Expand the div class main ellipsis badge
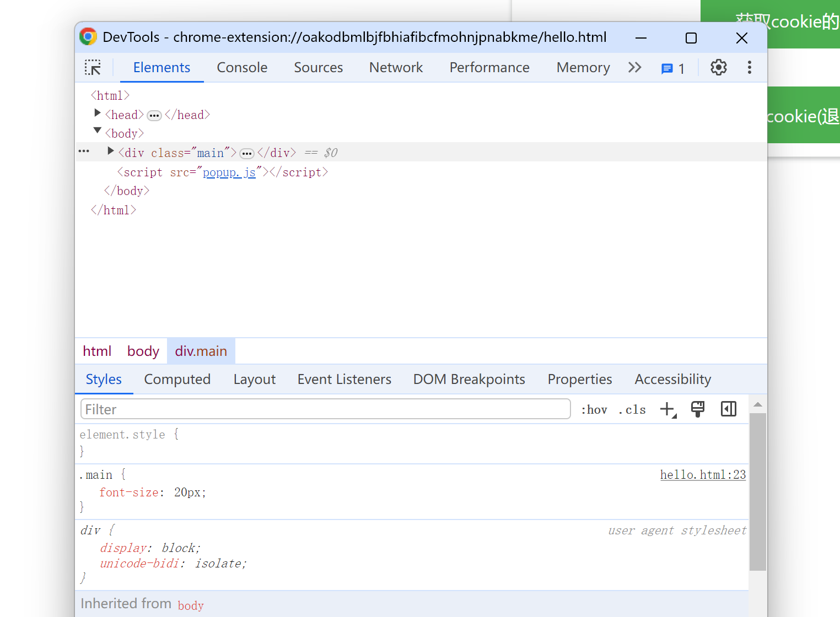The height and width of the screenshot is (617, 840). tap(247, 154)
